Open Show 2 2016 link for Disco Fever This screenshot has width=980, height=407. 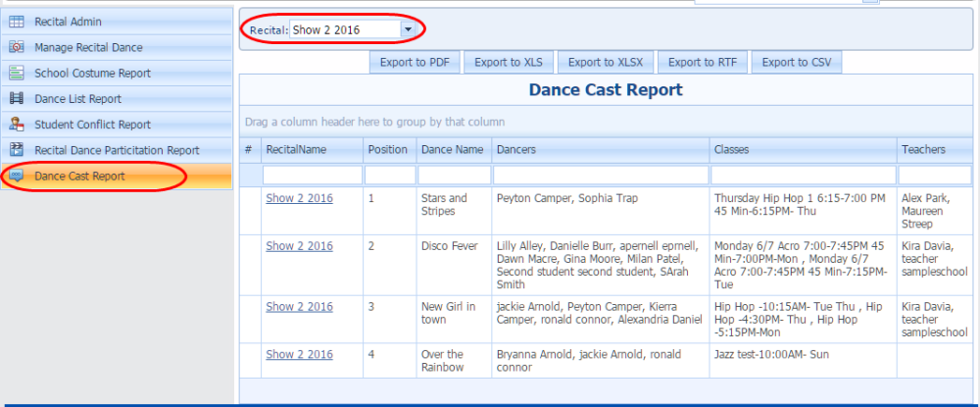pos(299,246)
